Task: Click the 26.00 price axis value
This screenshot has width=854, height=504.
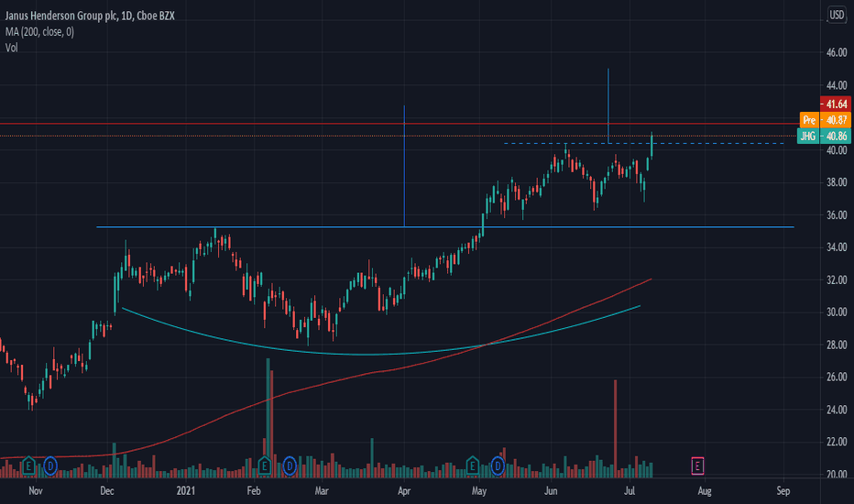Action: 837,377
